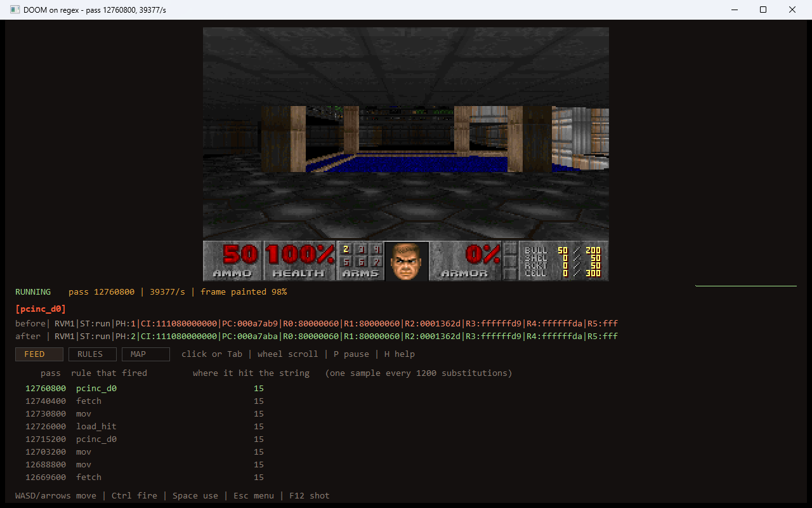Click the 'P pause' hint text
The width and height of the screenshot is (812, 508).
351,354
